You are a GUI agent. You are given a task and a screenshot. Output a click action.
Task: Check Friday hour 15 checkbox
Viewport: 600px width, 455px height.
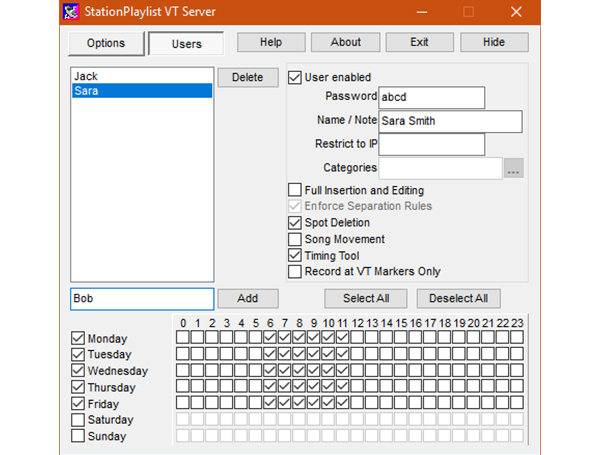[x=401, y=402]
